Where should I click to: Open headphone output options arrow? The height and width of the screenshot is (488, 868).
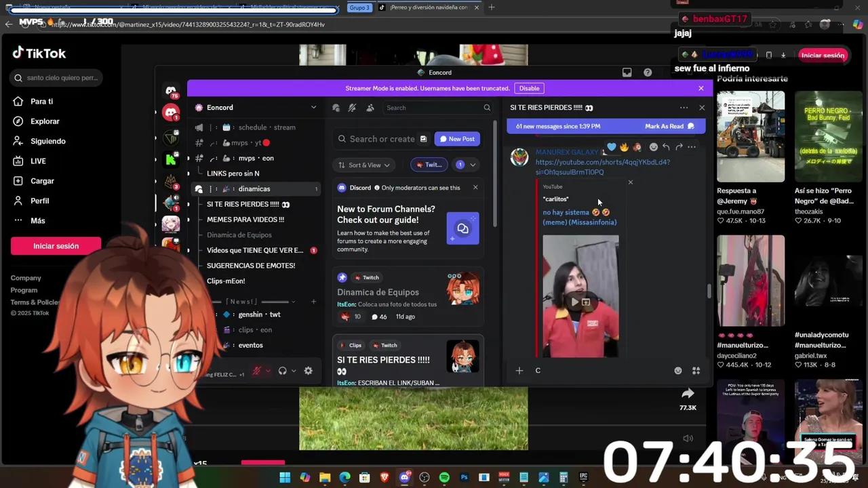[294, 371]
